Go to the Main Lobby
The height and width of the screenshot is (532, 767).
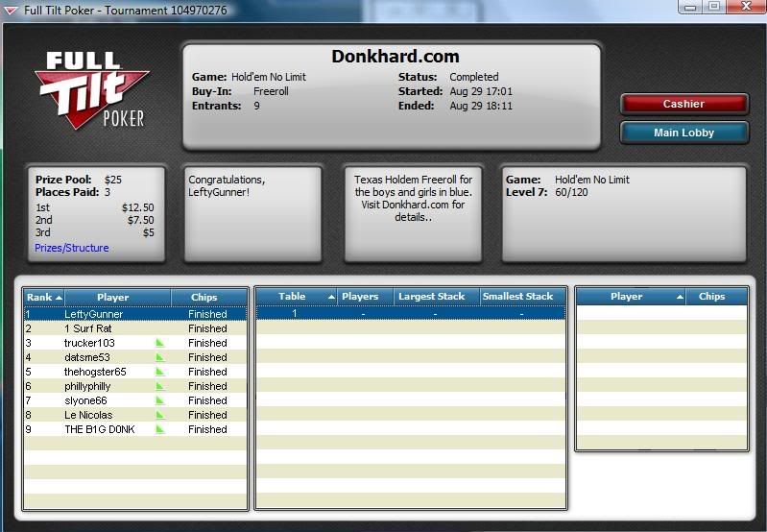click(683, 133)
